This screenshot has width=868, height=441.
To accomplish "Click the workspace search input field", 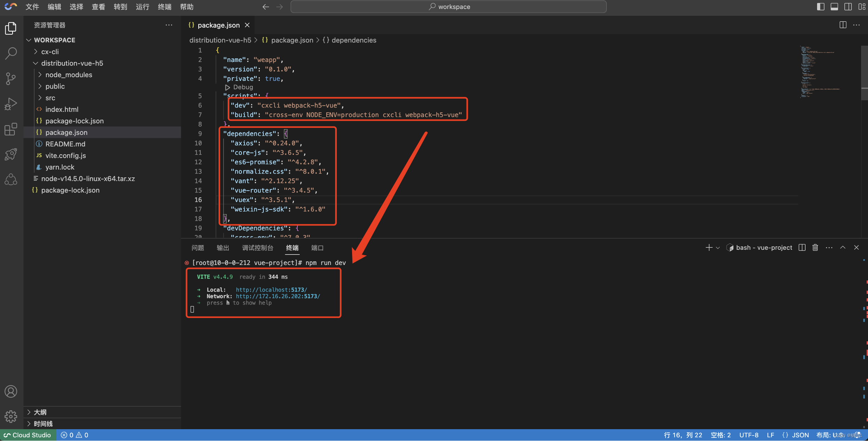I will pyautogui.click(x=448, y=7).
